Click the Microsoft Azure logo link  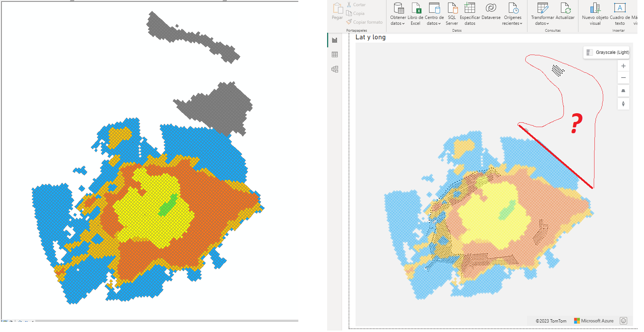click(594, 321)
